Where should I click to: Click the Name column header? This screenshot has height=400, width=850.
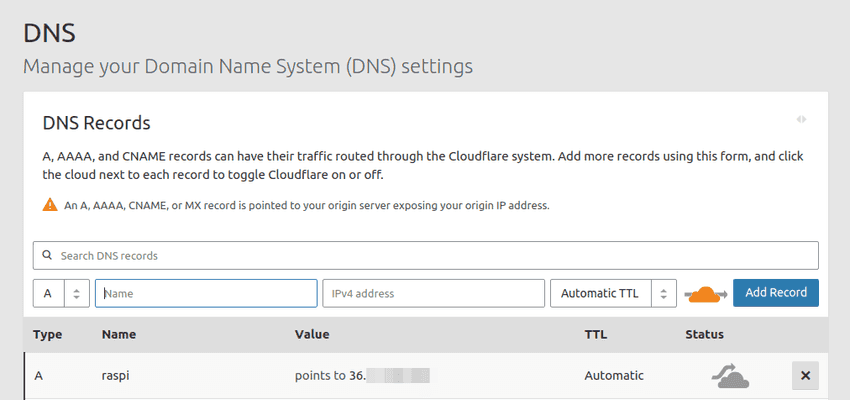[118, 334]
